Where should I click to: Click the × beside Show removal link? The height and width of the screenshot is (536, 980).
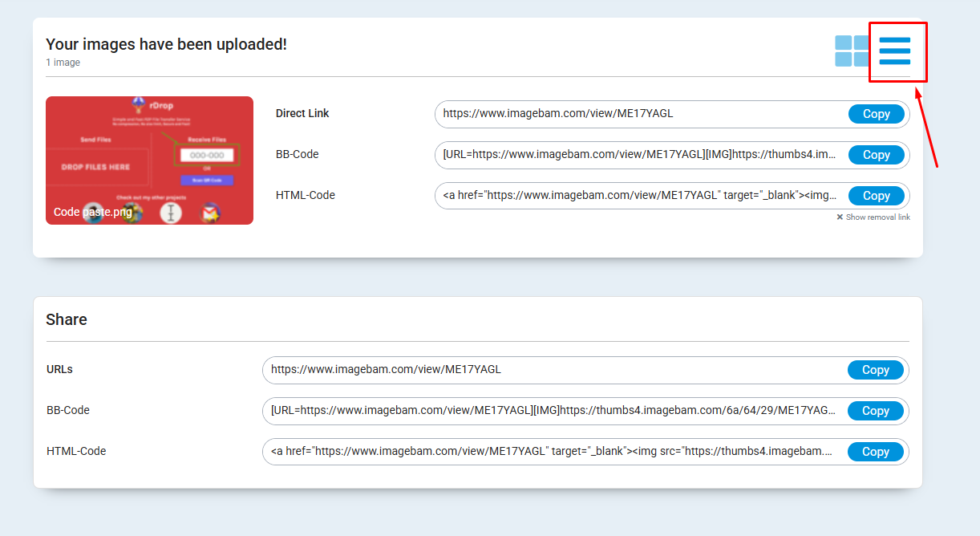coord(839,217)
